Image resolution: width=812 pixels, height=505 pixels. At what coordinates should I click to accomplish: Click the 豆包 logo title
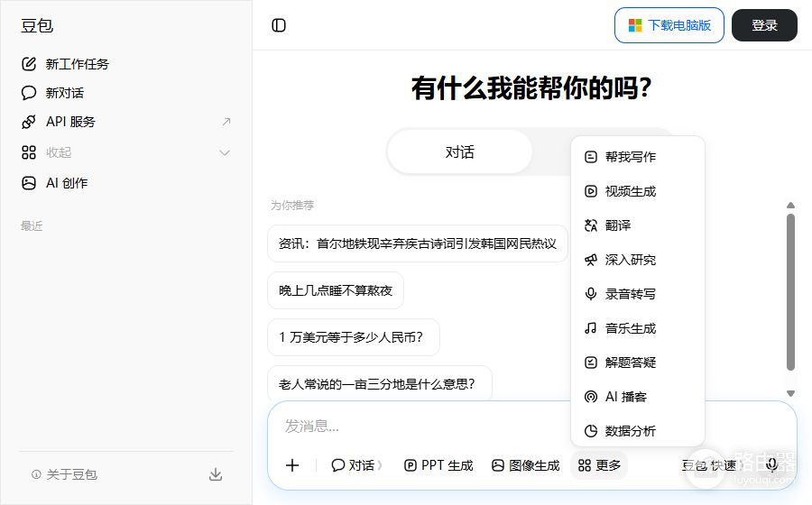pos(37,25)
